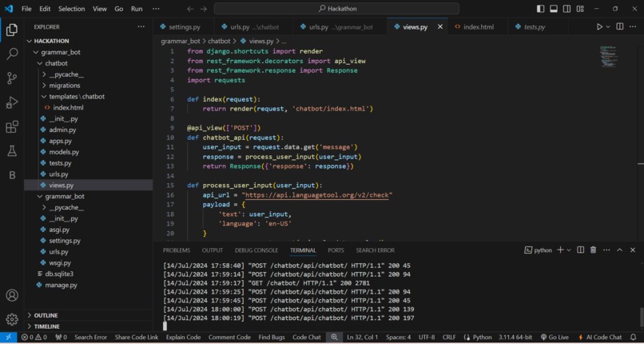644x344 pixels.
Task: Open db.sqlite3 in the explorer
Action: (59, 274)
